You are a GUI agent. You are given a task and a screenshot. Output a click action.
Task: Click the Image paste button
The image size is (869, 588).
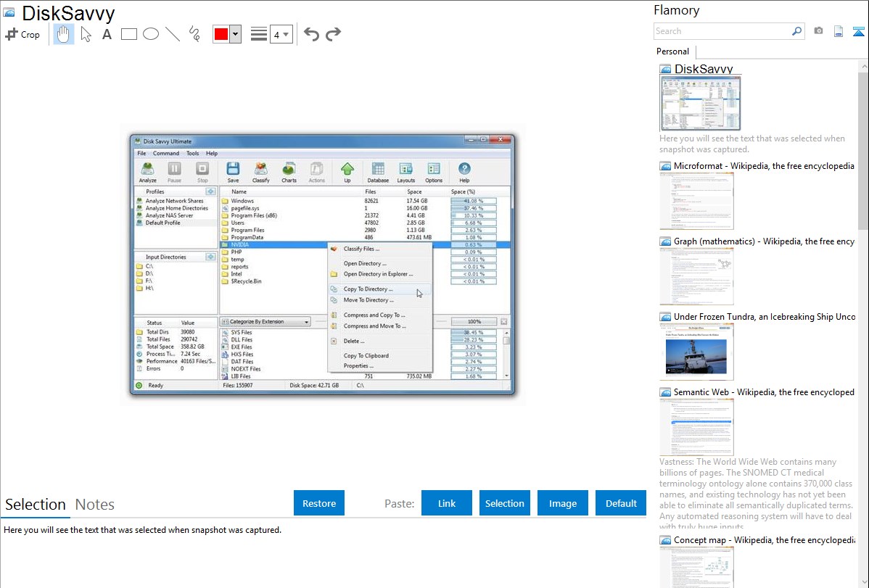tap(562, 503)
